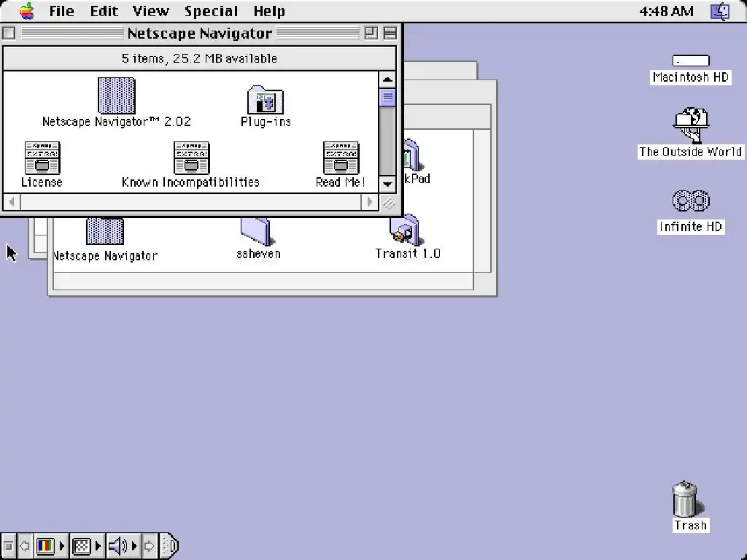Image resolution: width=747 pixels, height=560 pixels.
Task: Click the Control Strip left scroll arrow
Action: pyautogui.click(x=25, y=545)
